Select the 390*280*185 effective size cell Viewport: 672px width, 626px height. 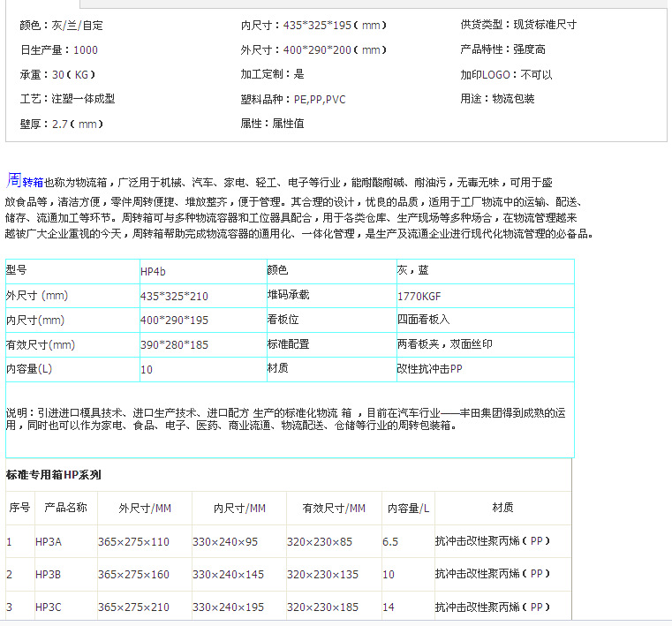tap(204, 345)
